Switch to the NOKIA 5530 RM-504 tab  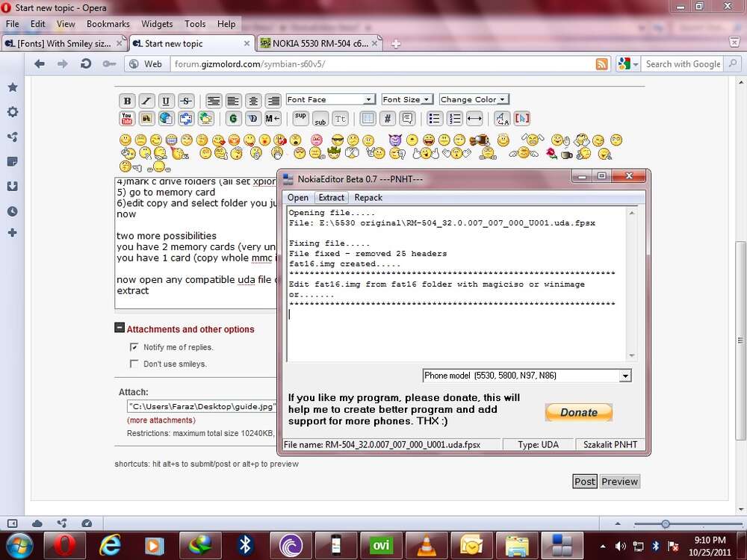click(319, 43)
